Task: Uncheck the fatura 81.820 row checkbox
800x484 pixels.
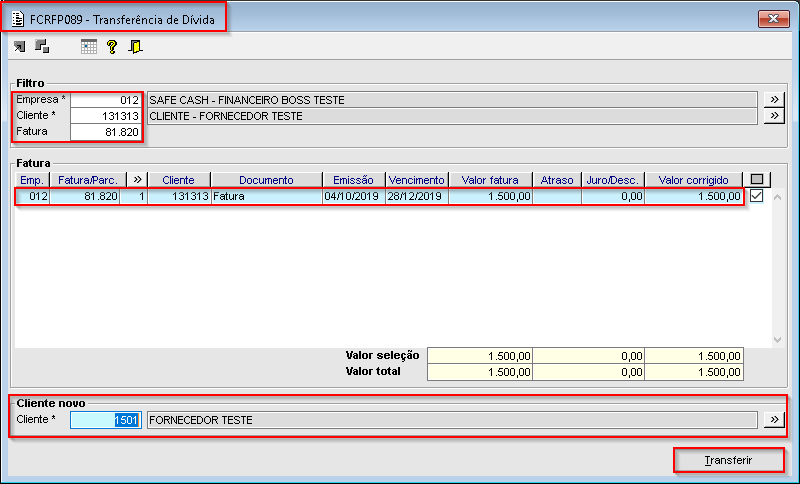Action: click(757, 196)
